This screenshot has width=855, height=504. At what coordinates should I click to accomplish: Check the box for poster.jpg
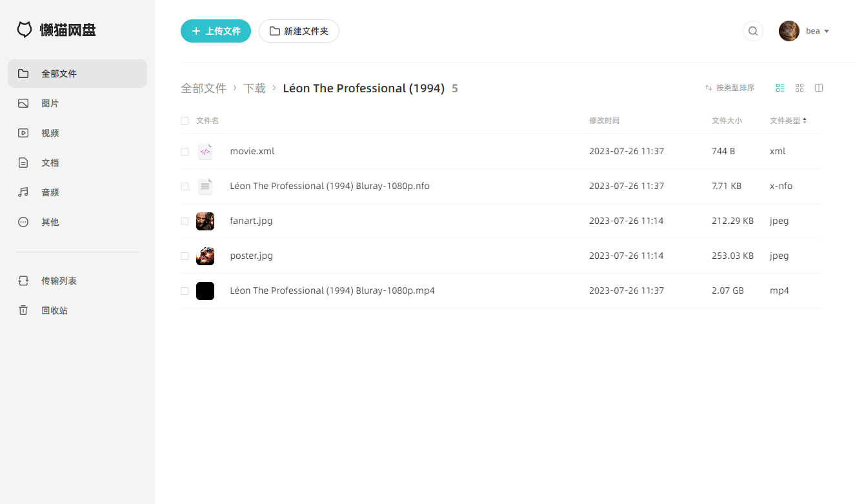pos(185,256)
